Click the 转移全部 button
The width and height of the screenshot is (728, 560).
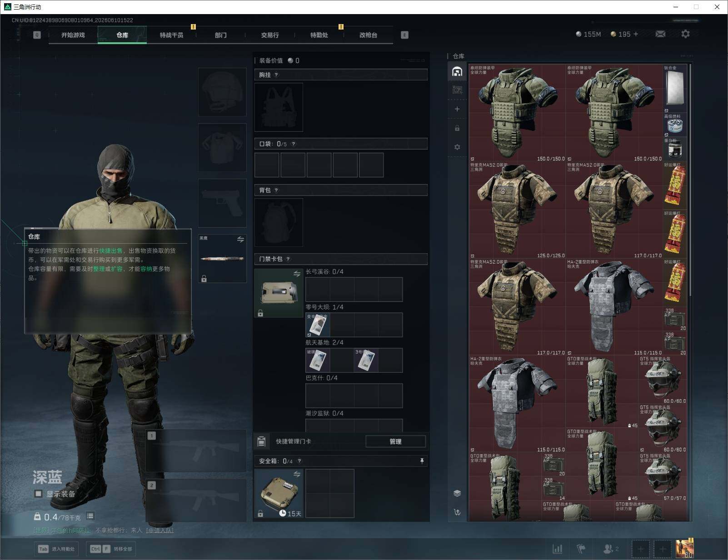coord(111,549)
